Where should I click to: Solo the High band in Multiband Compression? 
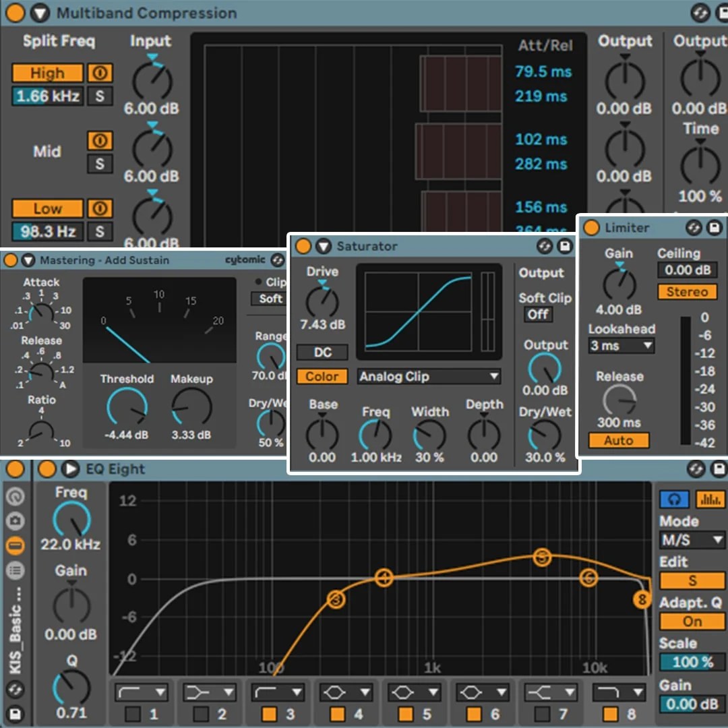pyautogui.click(x=100, y=96)
